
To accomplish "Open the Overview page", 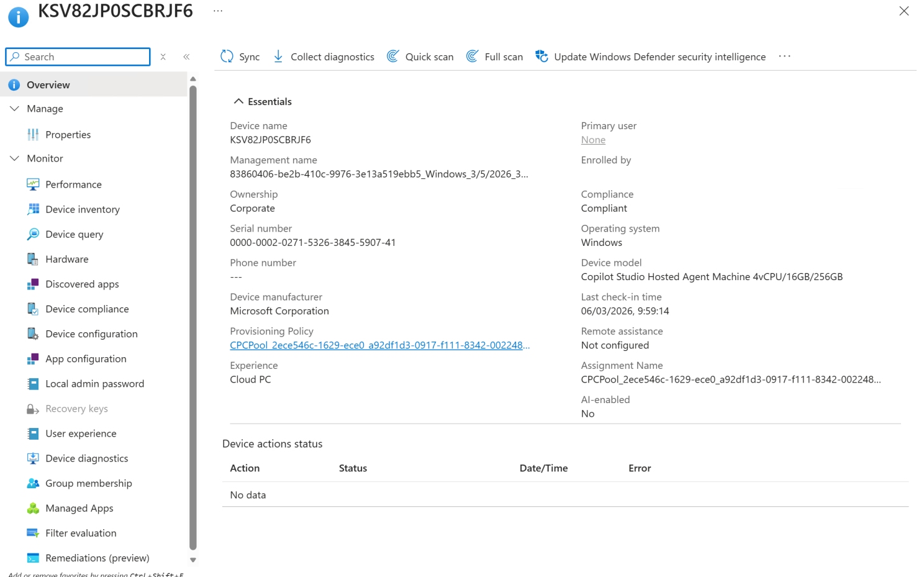I will [x=94, y=84].
